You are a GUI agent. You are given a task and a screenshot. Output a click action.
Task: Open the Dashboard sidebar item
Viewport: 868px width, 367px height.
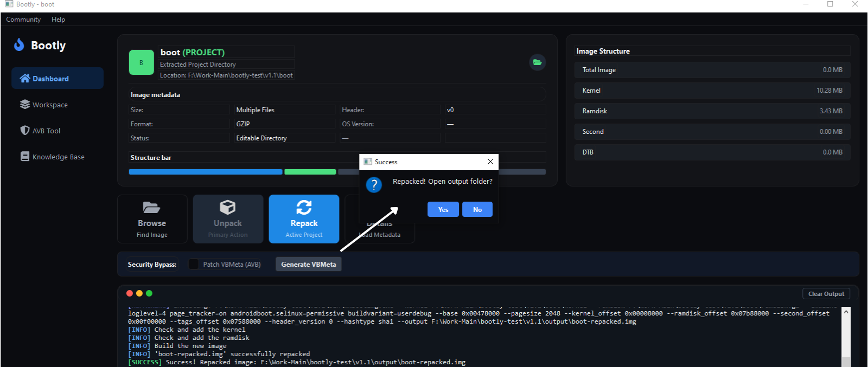pyautogui.click(x=58, y=78)
